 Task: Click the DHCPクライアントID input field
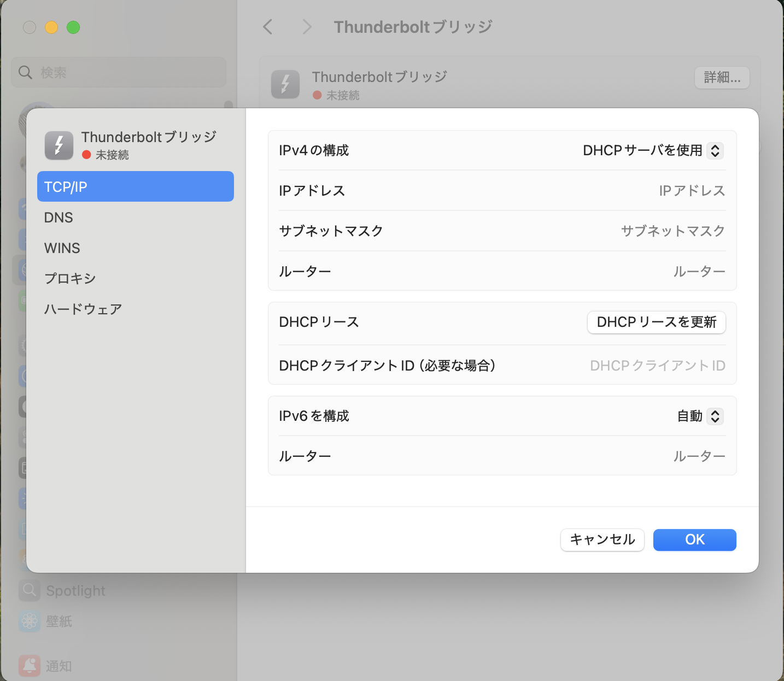(657, 366)
